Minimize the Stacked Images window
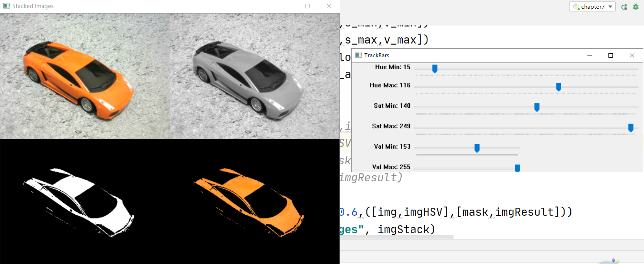The image size is (644, 264). click(287, 6)
